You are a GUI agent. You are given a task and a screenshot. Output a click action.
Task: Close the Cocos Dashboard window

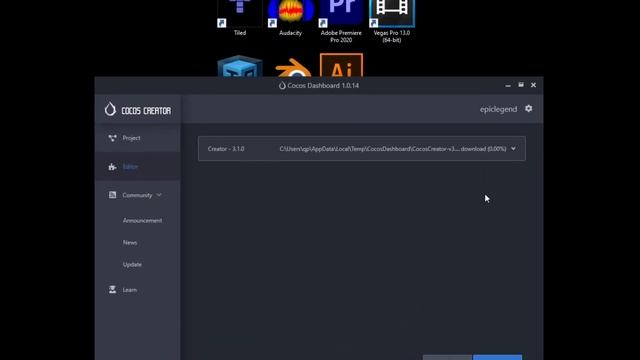533,85
